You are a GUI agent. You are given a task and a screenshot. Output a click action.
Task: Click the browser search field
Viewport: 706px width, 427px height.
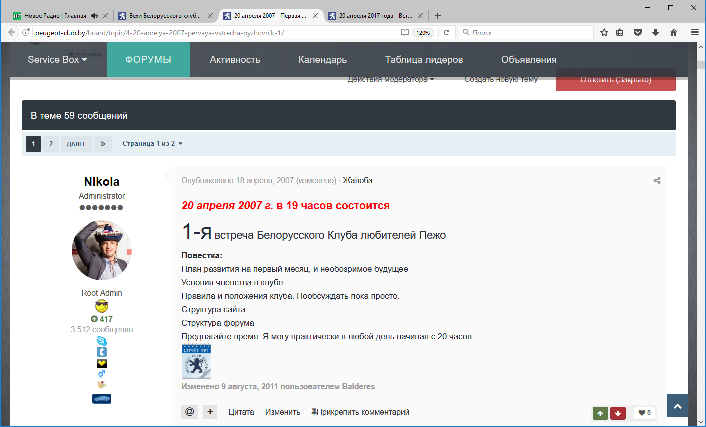point(526,32)
